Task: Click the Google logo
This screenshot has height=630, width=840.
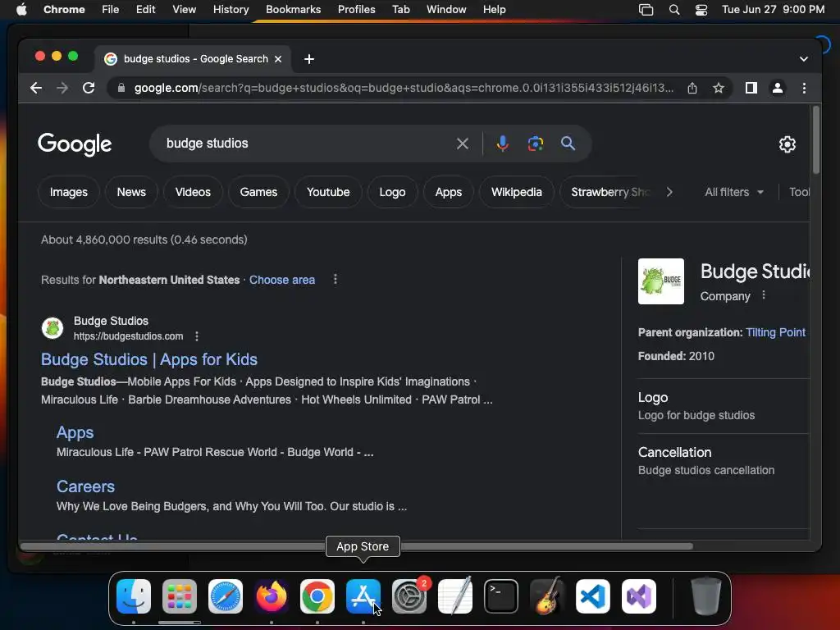Action: [x=75, y=144]
